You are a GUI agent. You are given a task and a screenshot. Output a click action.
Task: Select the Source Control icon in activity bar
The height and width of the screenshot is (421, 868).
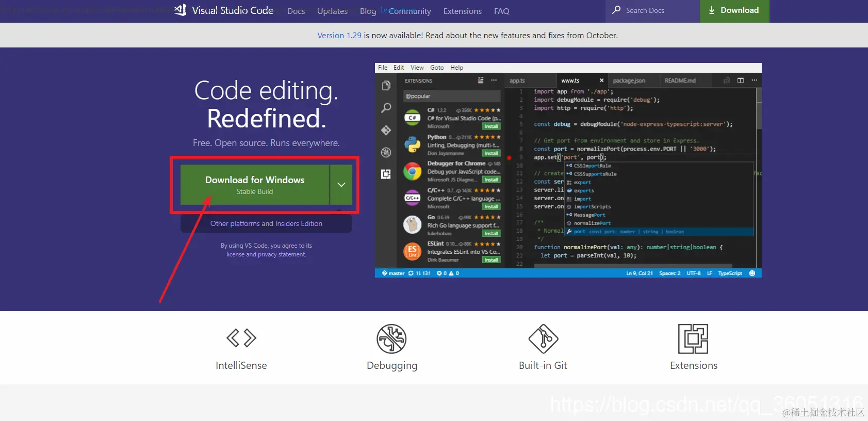pos(386,130)
